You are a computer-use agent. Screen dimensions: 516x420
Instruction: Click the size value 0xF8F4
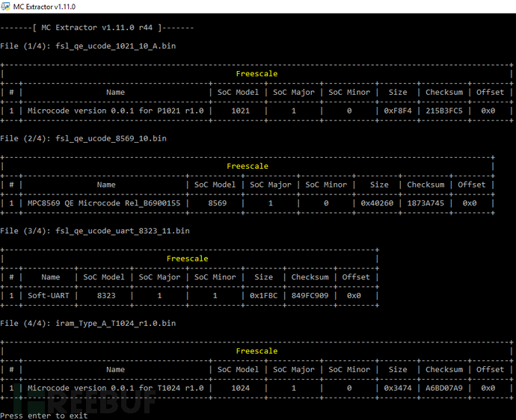[398, 111]
